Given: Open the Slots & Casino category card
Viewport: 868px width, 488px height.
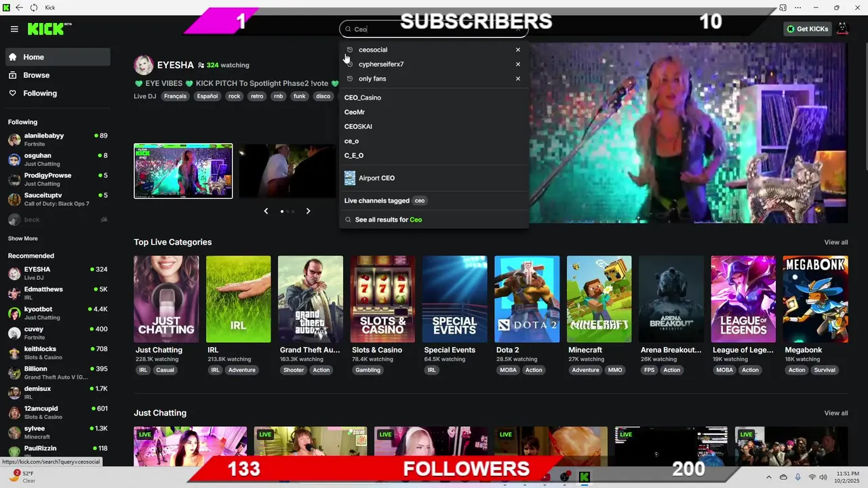Looking at the screenshot, I should click(x=382, y=299).
